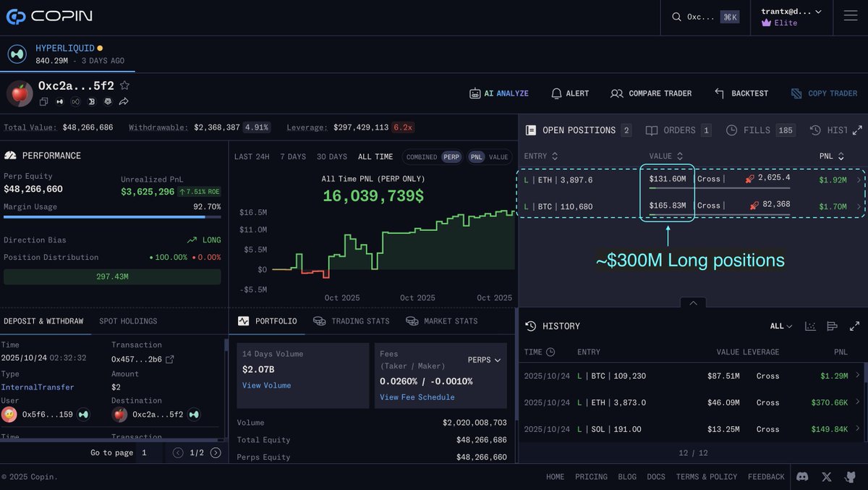Image resolution: width=868 pixels, height=490 pixels.
Task: Expand the Open Positions panel to fullscreen
Action: pos(857,130)
